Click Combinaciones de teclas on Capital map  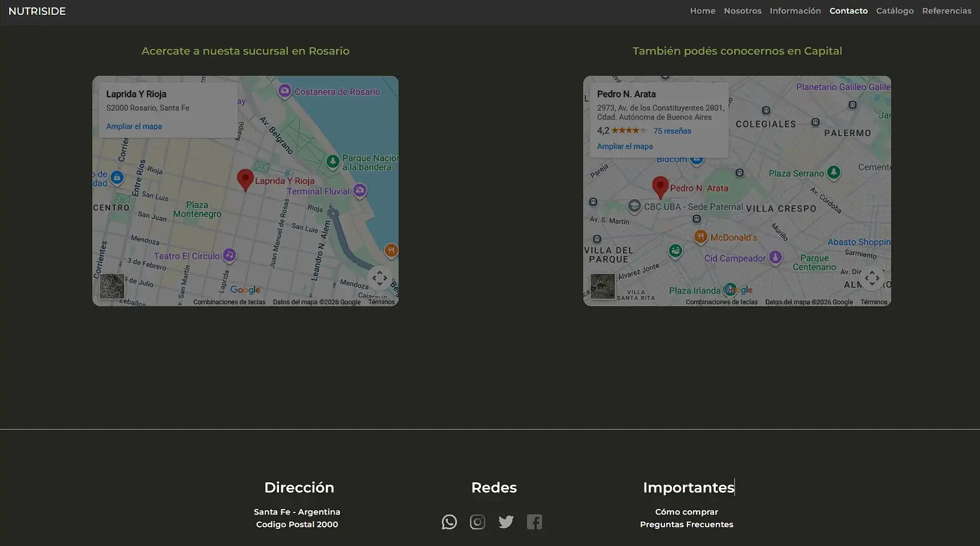(721, 302)
